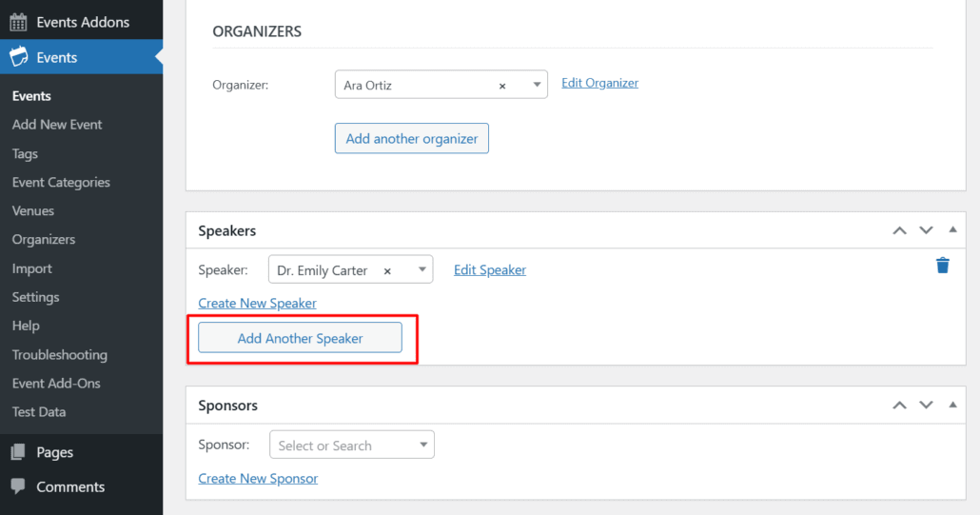Clear Ara Ortiz from organizer field
This screenshot has height=515, width=980.
click(502, 86)
